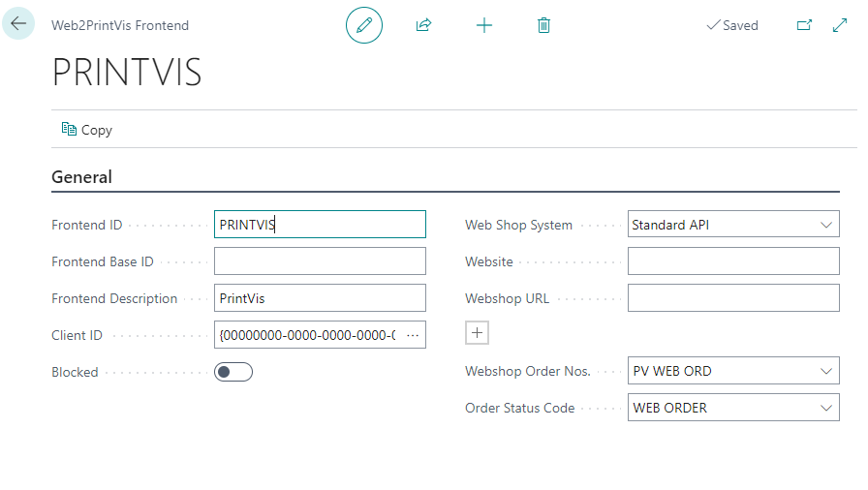Viewport: 868px width, 490px height.
Task: Focus the Frontend Base ID field
Action: pyautogui.click(x=320, y=261)
